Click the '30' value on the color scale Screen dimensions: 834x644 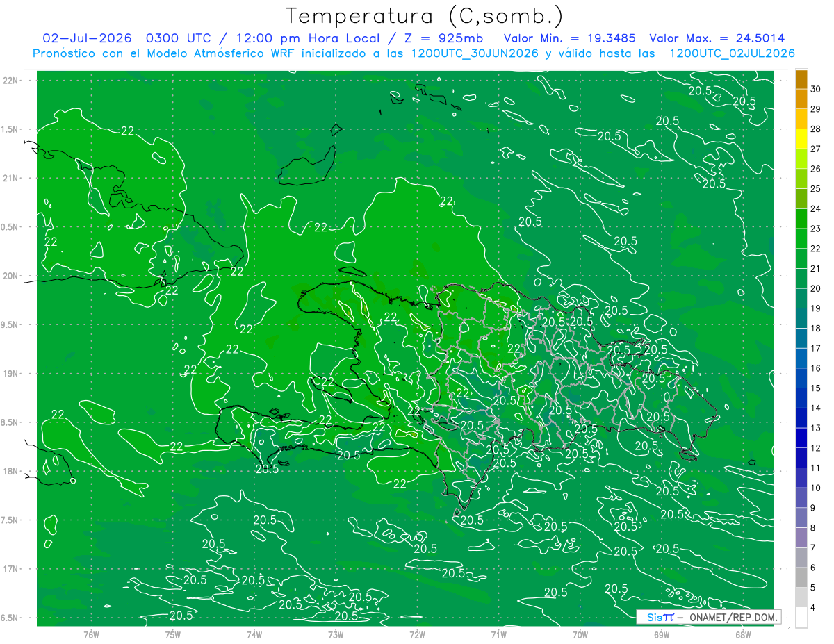click(x=816, y=89)
